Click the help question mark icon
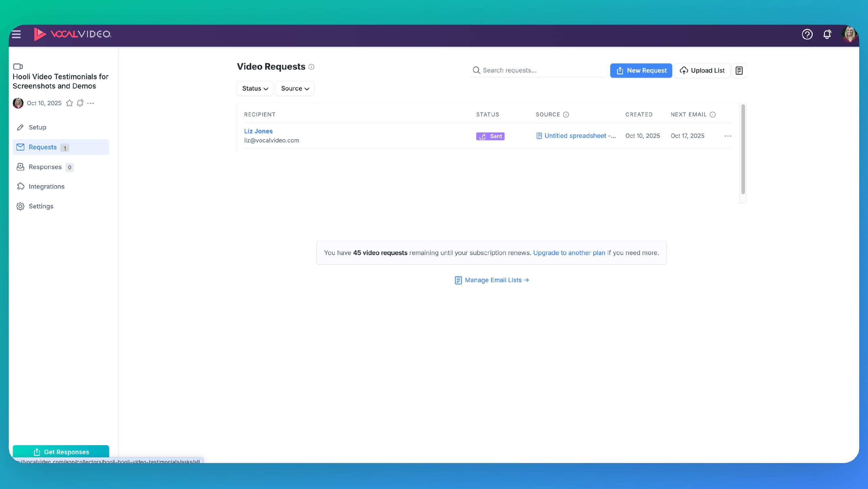Image resolution: width=868 pixels, height=489 pixels. (x=807, y=34)
